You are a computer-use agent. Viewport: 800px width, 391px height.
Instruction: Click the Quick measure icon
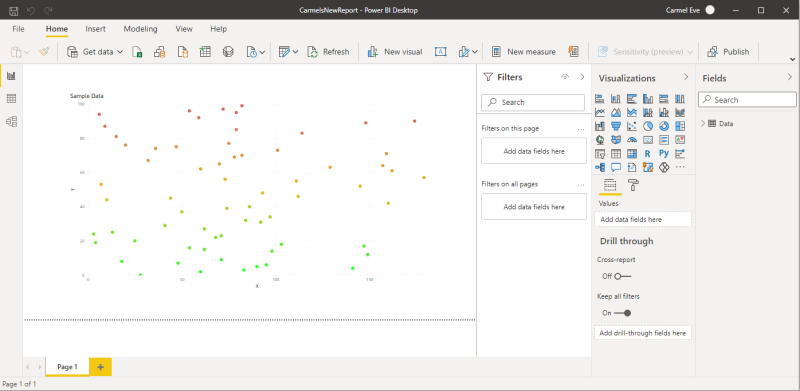(x=573, y=52)
